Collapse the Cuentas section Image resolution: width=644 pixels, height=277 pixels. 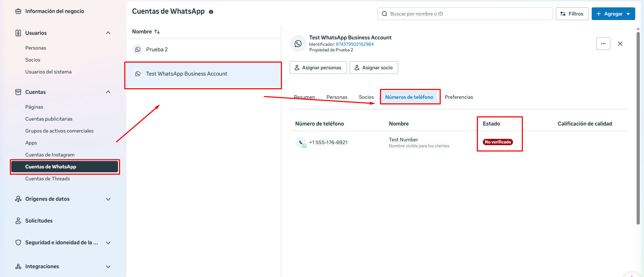[x=108, y=92]
